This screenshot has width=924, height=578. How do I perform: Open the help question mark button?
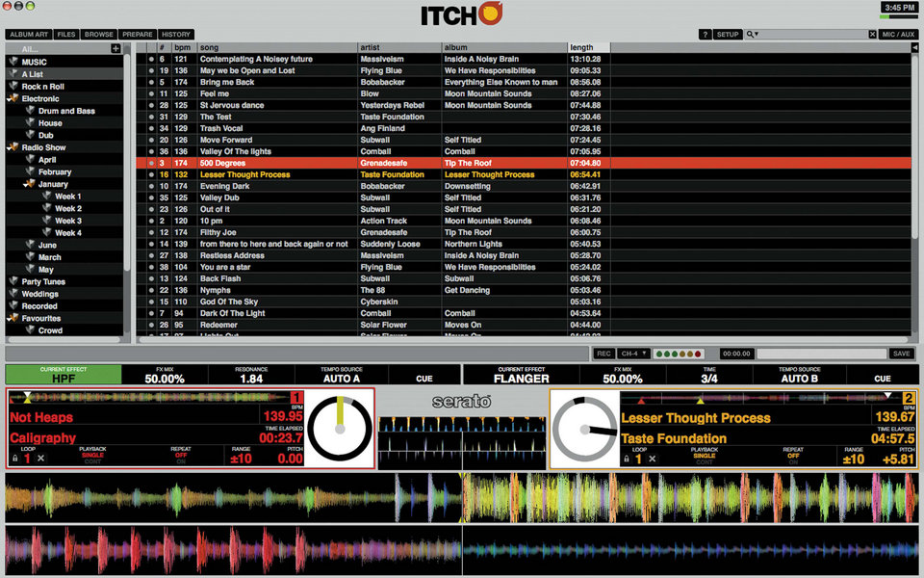tap(705, 35)
